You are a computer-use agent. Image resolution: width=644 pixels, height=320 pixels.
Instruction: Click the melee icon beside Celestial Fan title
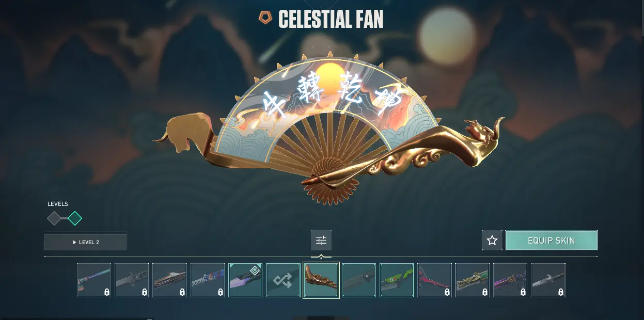click(265, 19)
